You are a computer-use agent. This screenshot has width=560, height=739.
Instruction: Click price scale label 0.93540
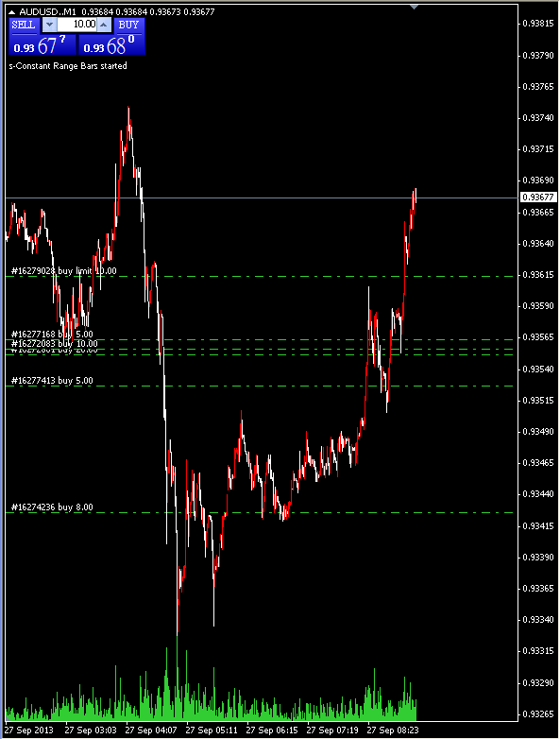pos(538,369)
